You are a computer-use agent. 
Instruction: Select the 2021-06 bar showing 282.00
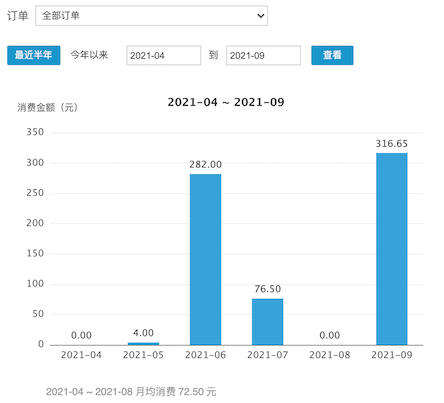click(205, 259)
